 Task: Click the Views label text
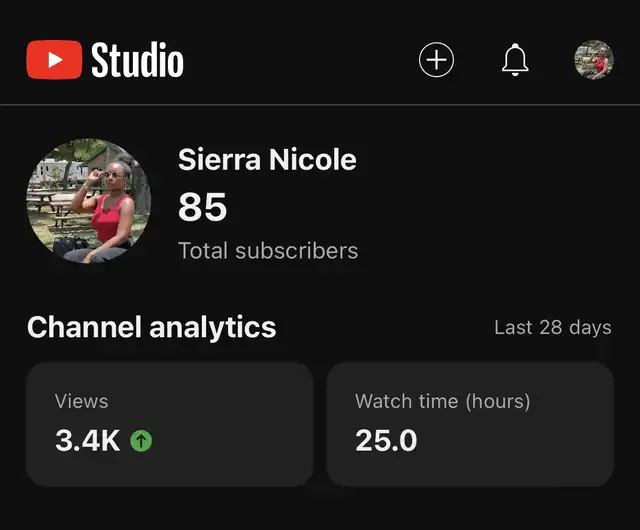81,401
